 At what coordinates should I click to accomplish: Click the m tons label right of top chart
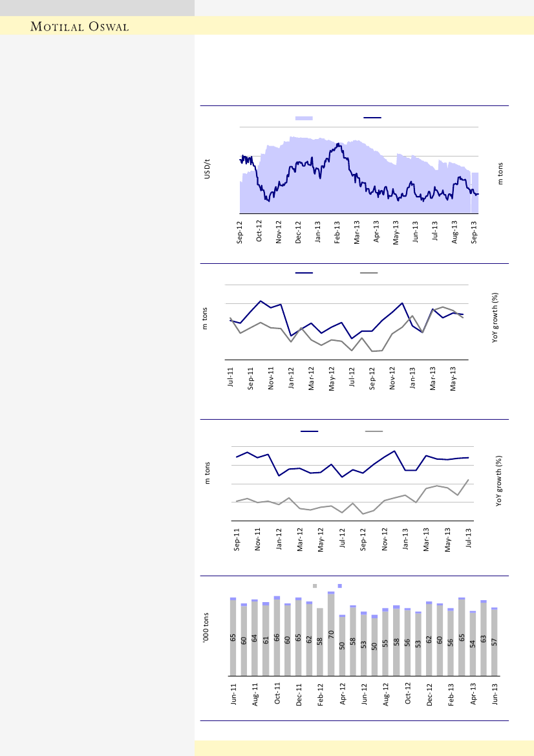500,173
